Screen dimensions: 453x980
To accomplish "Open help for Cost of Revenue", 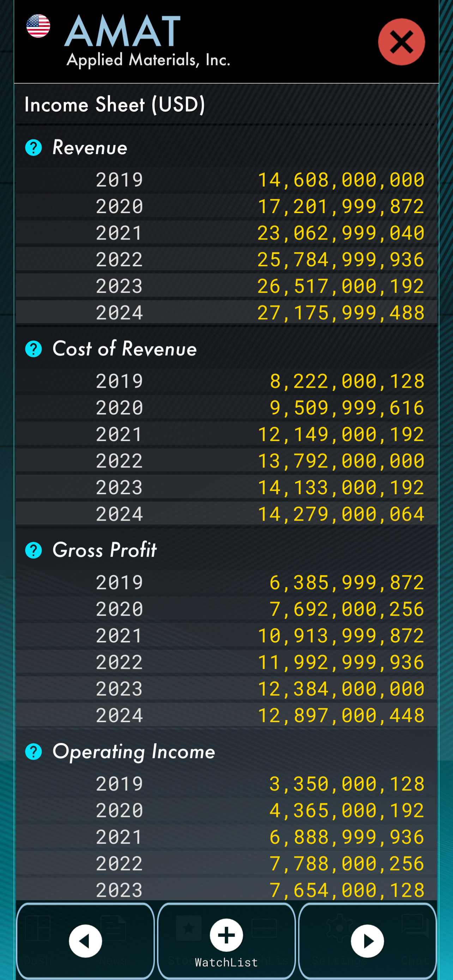I will [34, 349].
